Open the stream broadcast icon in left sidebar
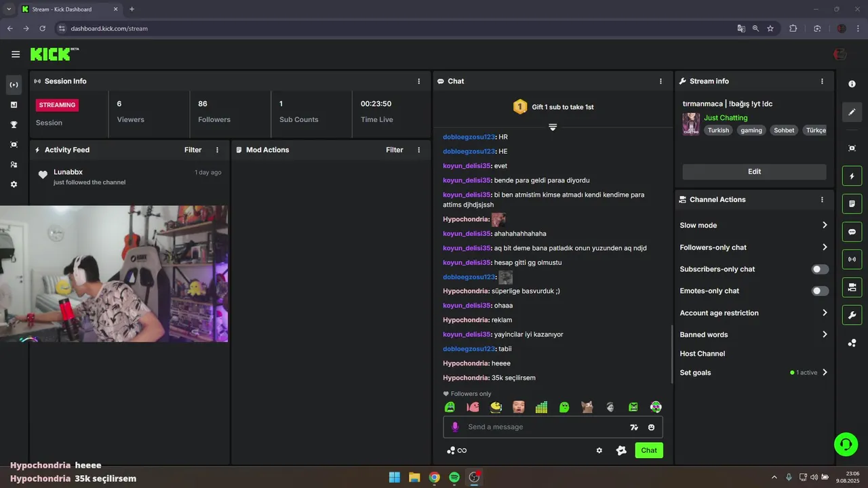The height and width of the screenshot is (488, 868). click(14, 85)
